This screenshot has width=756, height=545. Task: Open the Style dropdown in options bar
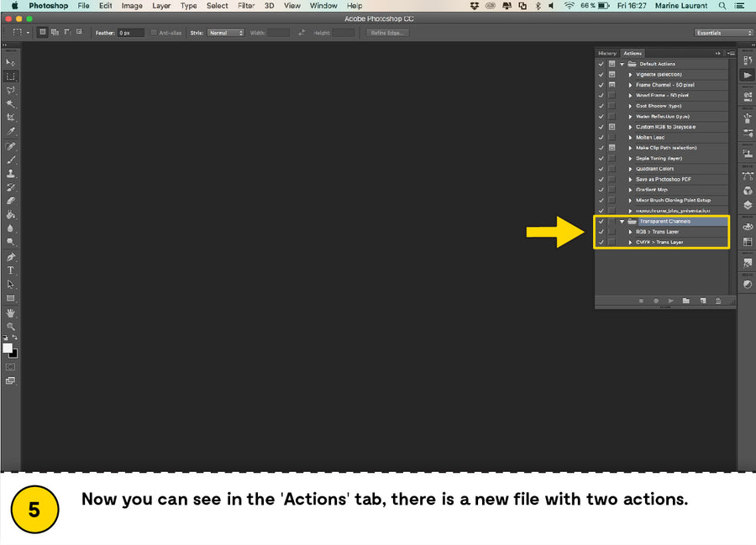pos(226,33)
